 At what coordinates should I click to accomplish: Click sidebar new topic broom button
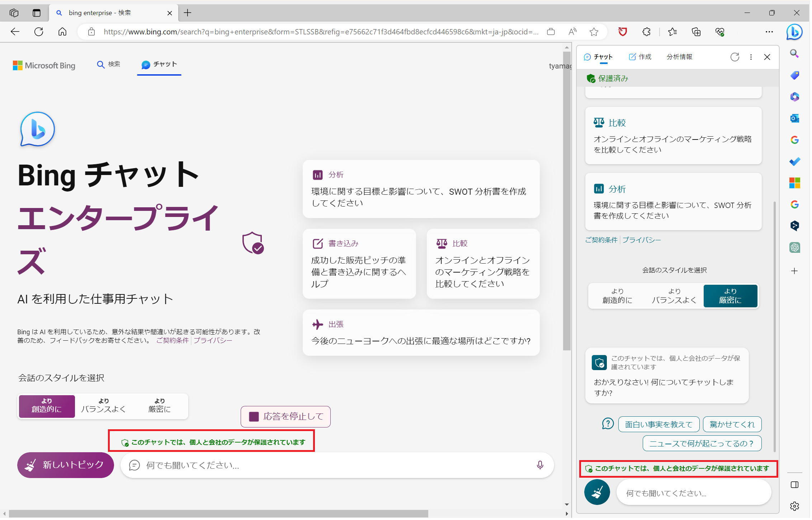597,492
